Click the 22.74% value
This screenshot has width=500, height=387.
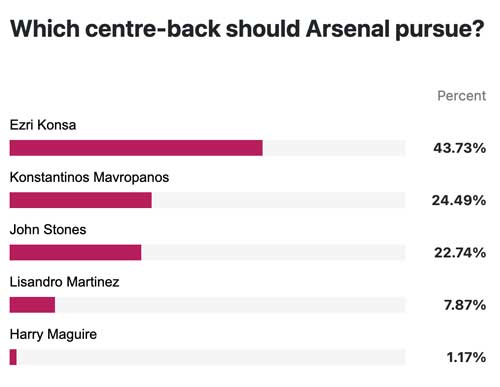tap(460, 253)
